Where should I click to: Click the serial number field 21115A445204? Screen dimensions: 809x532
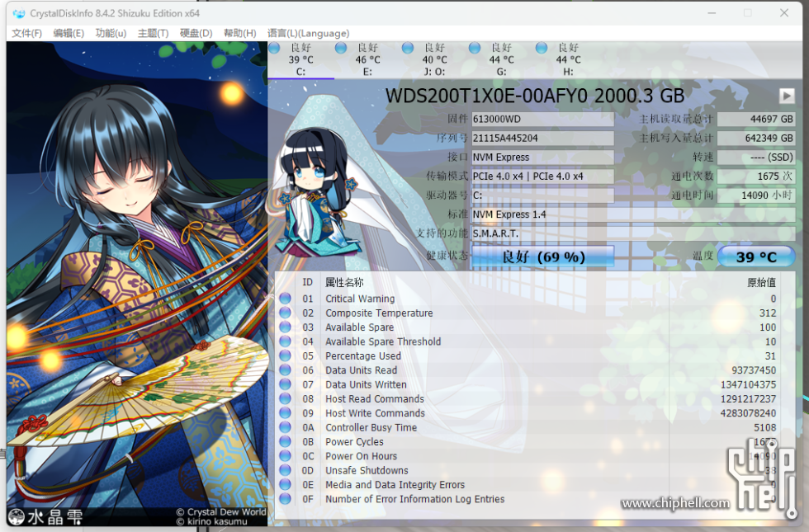coord(543,139)
